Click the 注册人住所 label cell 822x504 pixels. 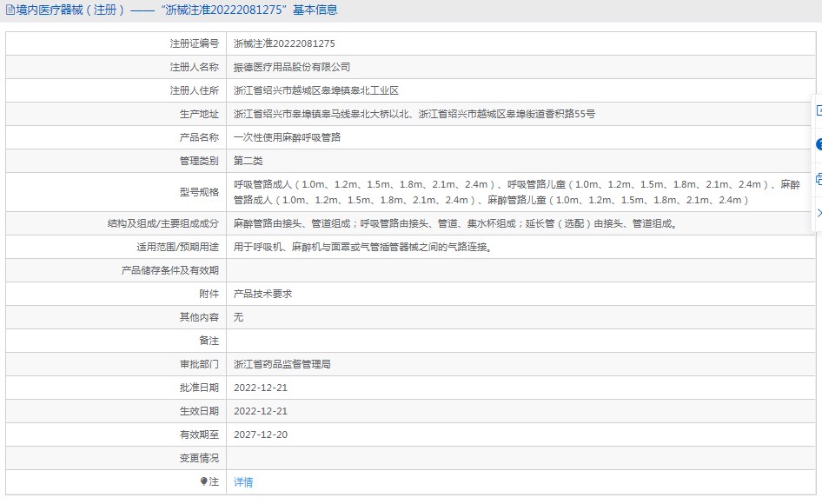[x=116, y=90]
